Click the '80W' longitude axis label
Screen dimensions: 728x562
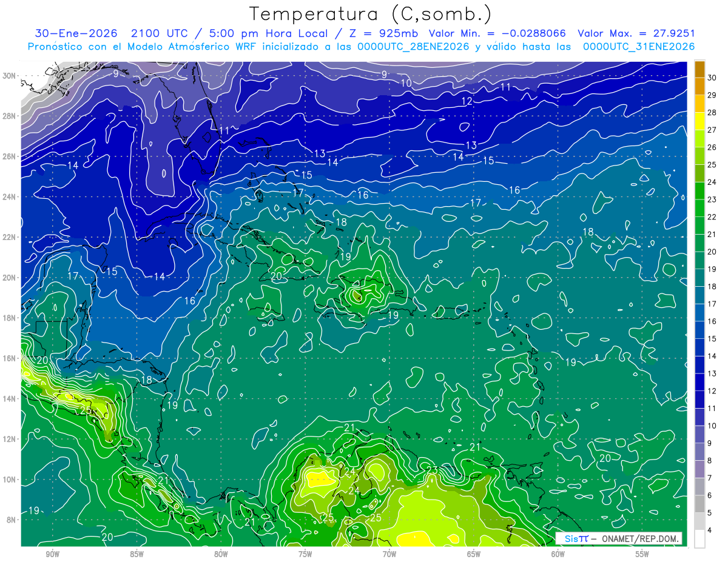click(x=221, y=554)
